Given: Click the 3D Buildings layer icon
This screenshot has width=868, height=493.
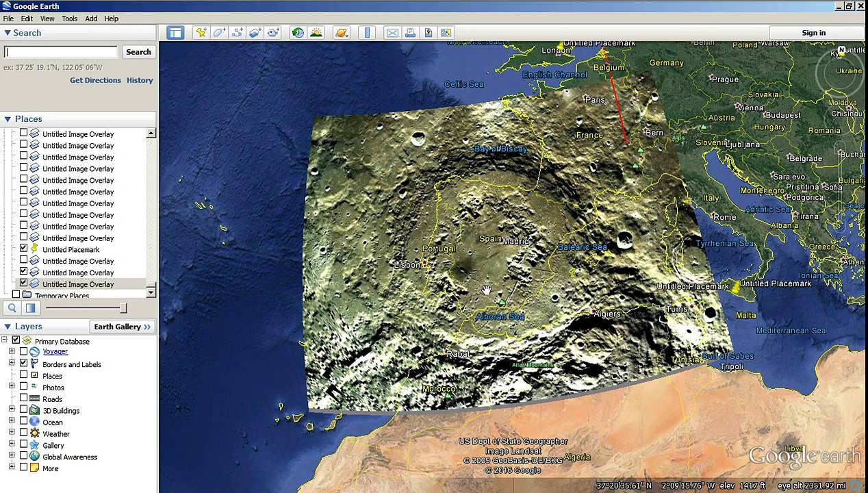Looking at the screenshot, I should (34, 411).
